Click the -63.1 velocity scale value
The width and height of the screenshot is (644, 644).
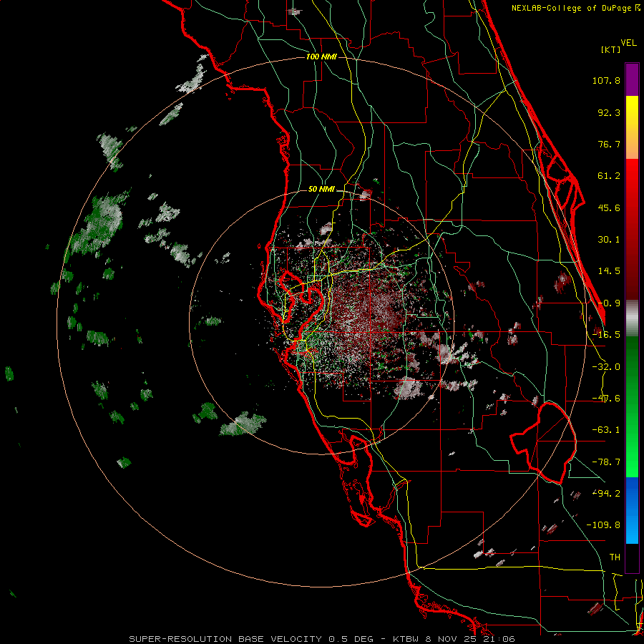tap(606, 430)
